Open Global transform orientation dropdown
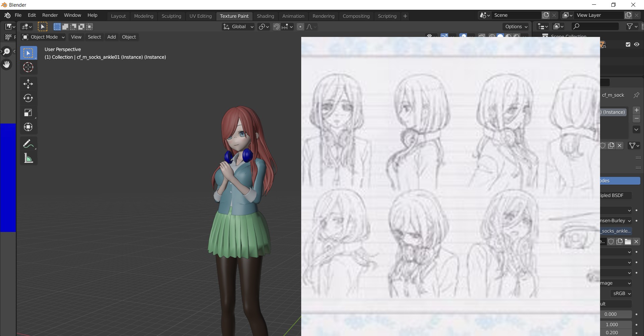 [x=238, y=27]
